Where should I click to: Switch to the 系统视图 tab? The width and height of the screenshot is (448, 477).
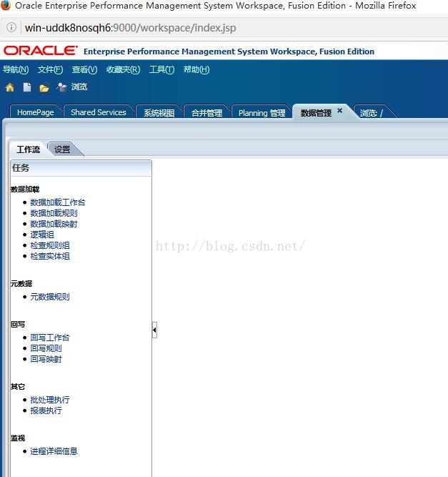click(x=159, y=113)
